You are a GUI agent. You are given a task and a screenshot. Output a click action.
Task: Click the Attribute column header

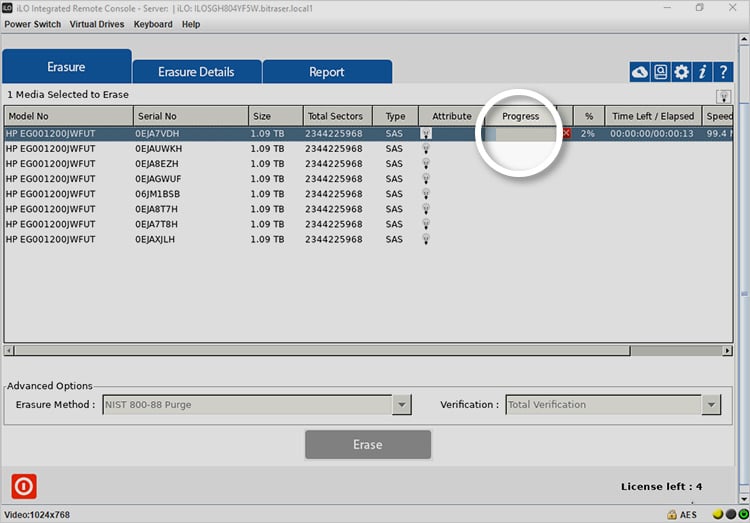452,116
